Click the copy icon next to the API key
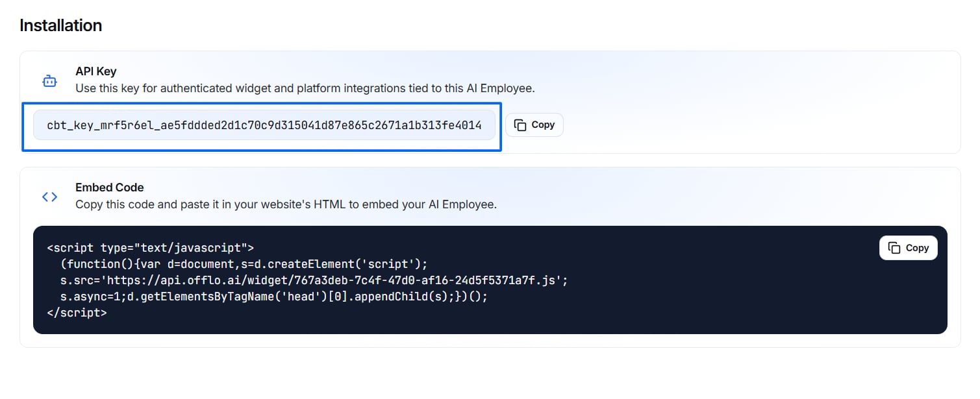The image size is (980, 399). pos(520,125)
